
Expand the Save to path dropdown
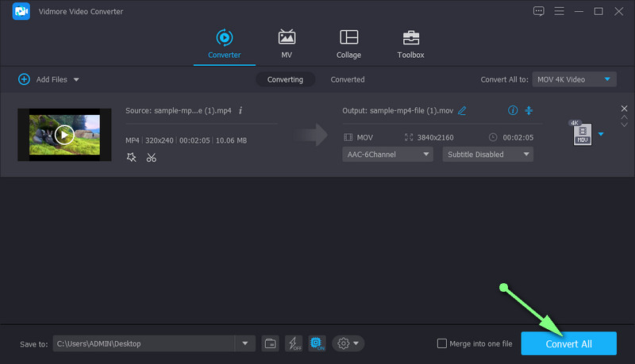tap(245, 343)
